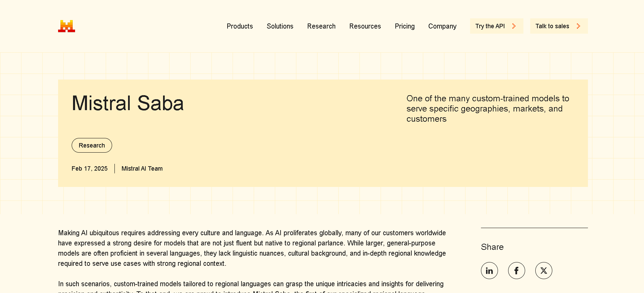The width and height of the screenshot is (644, 293).
Task: Share article on X
Action: tap(544, 271)
